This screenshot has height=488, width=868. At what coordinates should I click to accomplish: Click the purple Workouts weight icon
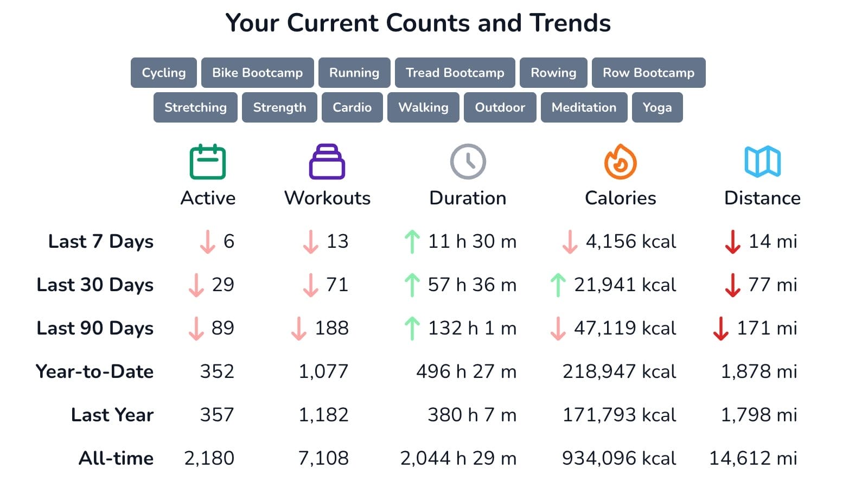(327, 162)
